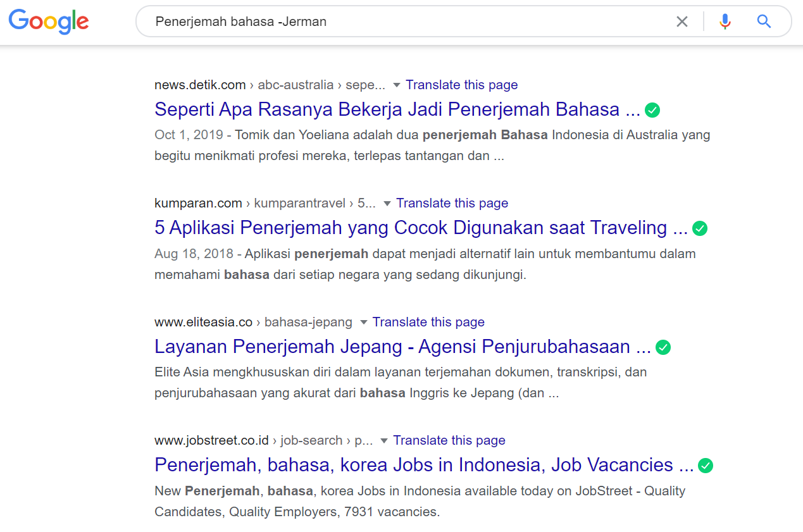
Task: Translate this page for kumparan.com result
Action: [x=452, y=203]
